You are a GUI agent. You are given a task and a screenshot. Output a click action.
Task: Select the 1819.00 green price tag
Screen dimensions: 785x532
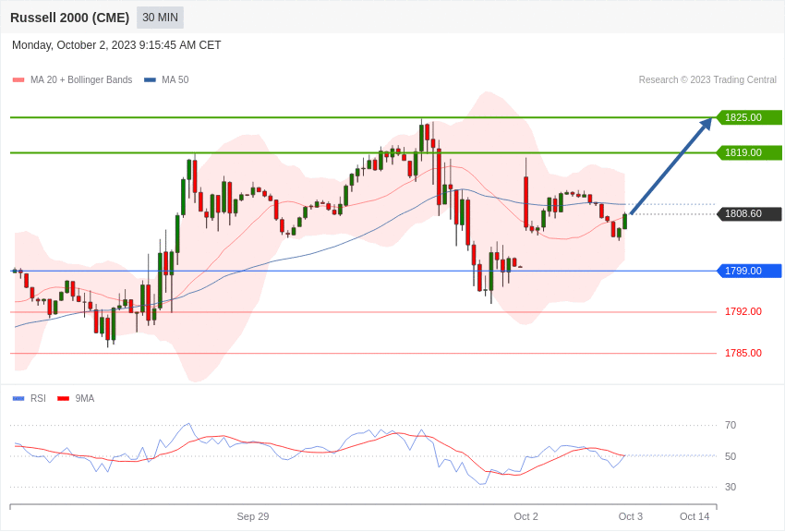tap(749, 152)
